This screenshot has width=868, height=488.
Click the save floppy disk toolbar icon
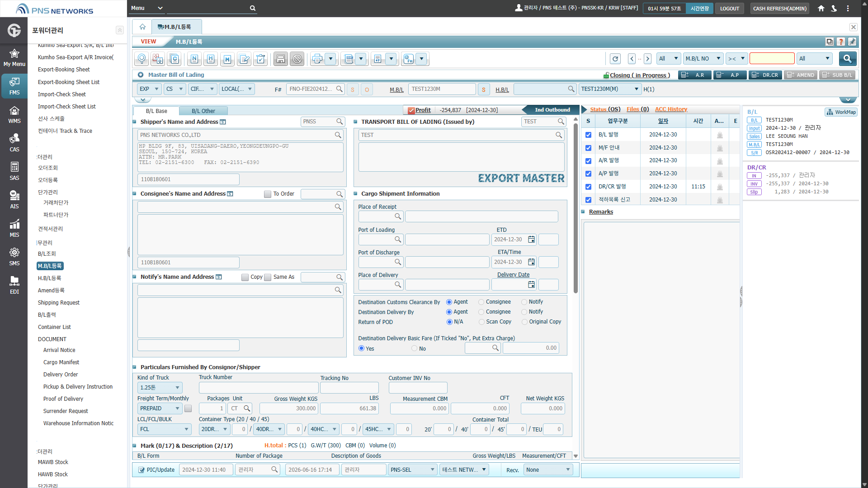[x=281, y=59]
